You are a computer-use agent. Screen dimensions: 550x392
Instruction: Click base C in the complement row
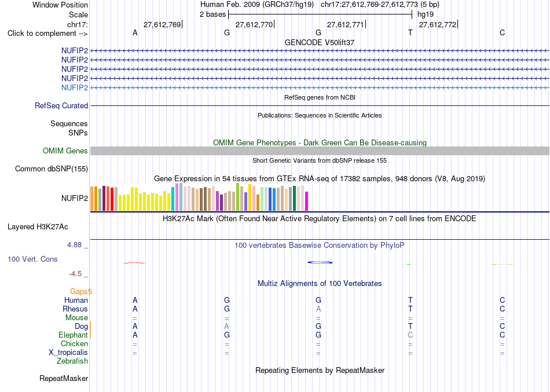(x=503, y=32)
